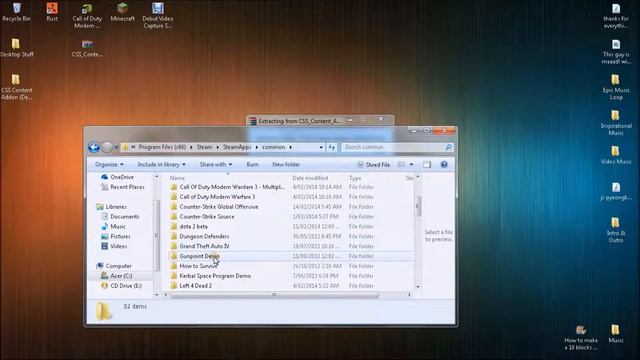Select Intro & Outro folder icon

(x=616, y=230)
